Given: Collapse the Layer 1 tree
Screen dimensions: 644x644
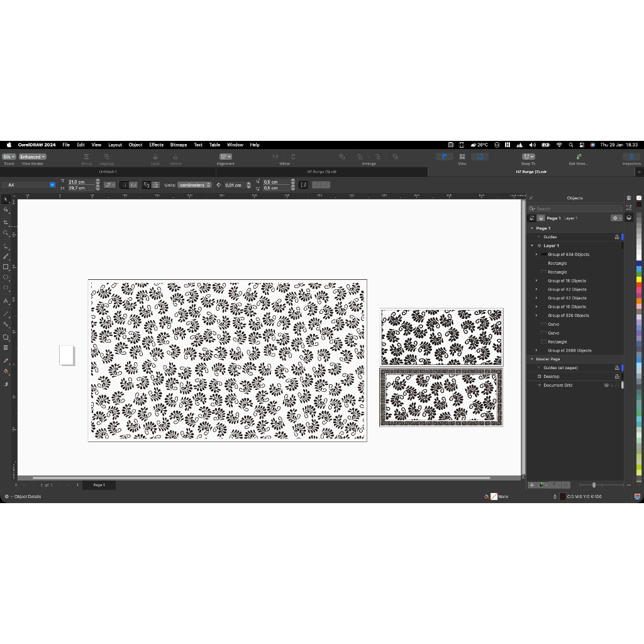Looking at the screenshot, I should [532, 246].
